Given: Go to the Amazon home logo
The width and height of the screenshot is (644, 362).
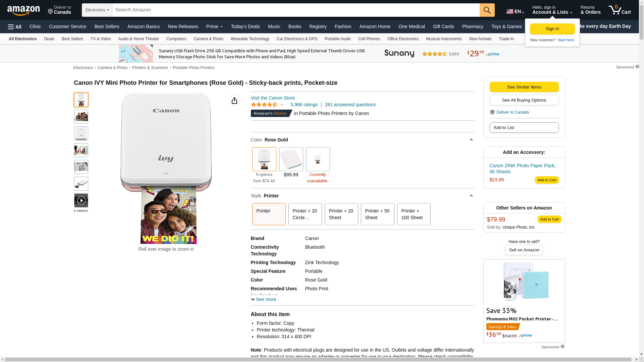Looking at the screenshot, I should click(x=23, y=10).
